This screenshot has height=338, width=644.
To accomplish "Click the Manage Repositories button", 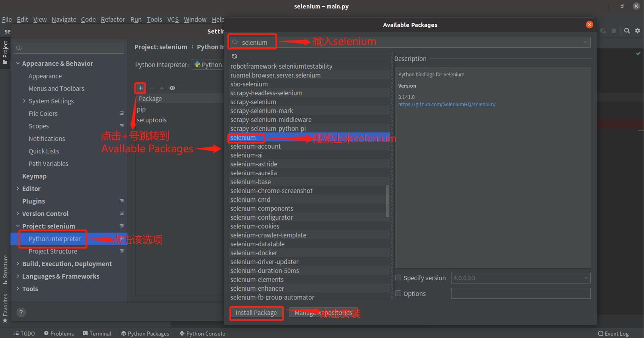I will [323, 313].
